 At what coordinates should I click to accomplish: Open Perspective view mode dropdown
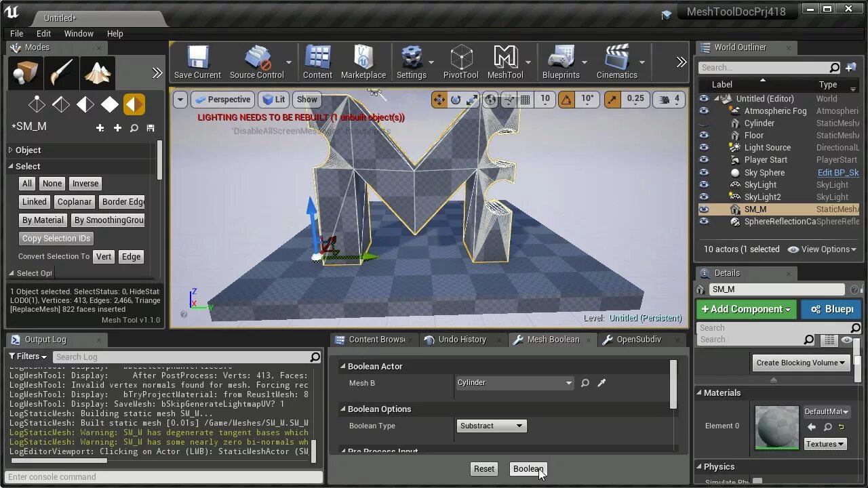(x=223, y=100)
